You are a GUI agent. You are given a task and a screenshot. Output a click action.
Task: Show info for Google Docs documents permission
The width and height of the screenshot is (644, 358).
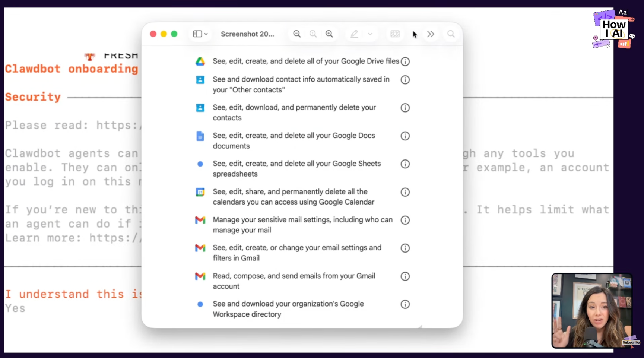point(405,136)
